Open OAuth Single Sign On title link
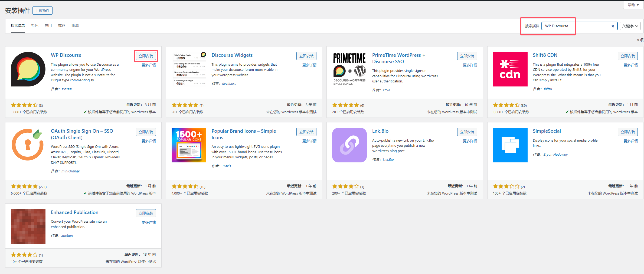The width and height of the screenshot is (644, 274). pos(82,134)
